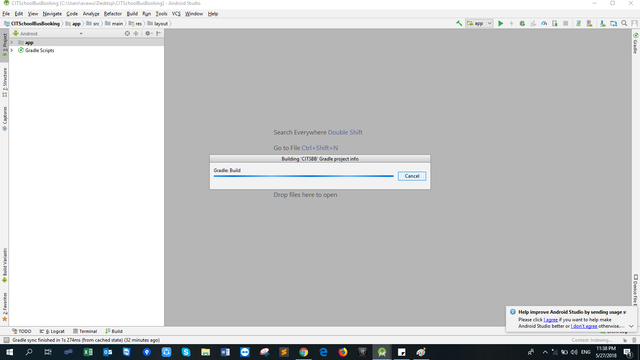
Task: Click the Hide Project panel icon
Action: coord(158,33)
